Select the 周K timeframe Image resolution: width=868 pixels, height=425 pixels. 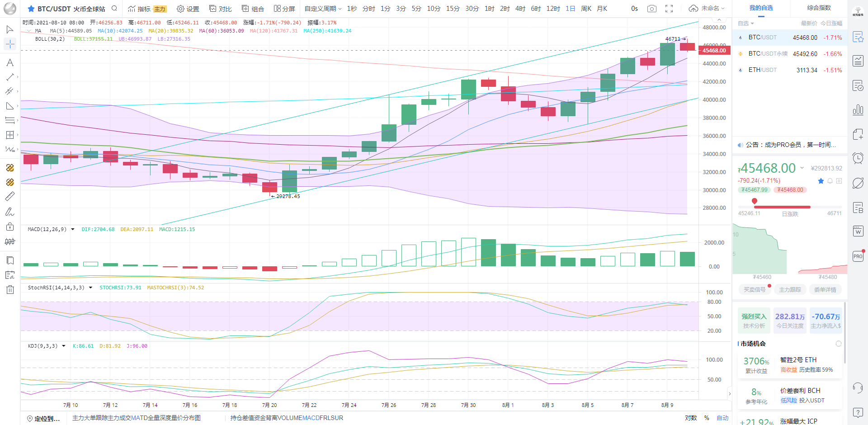(586, 9)
